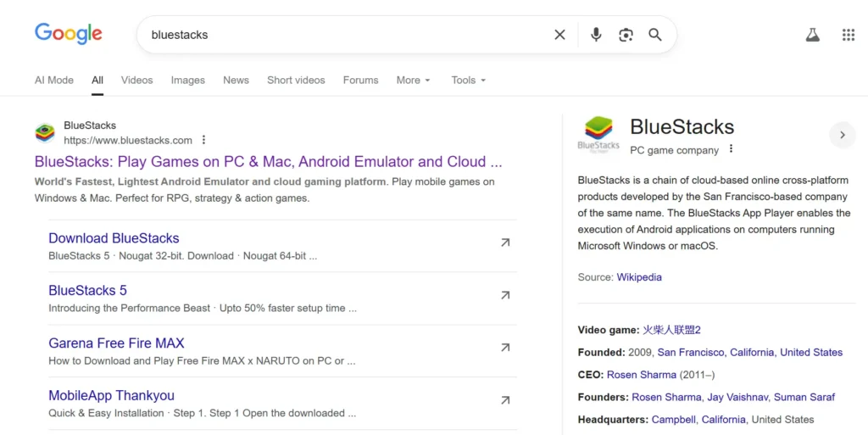868x435 pixels.
Task: Click the BlueStacks knowledge panel title
Action: click(682, 126)
